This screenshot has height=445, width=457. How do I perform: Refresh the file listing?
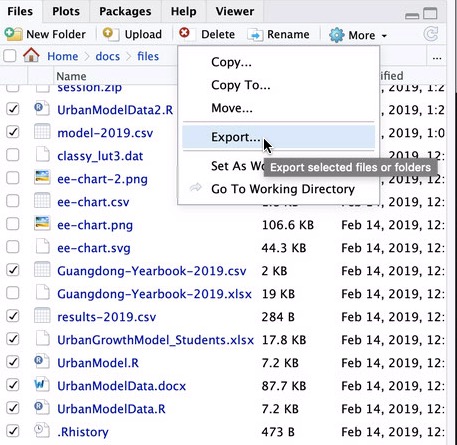click(431, 34)
